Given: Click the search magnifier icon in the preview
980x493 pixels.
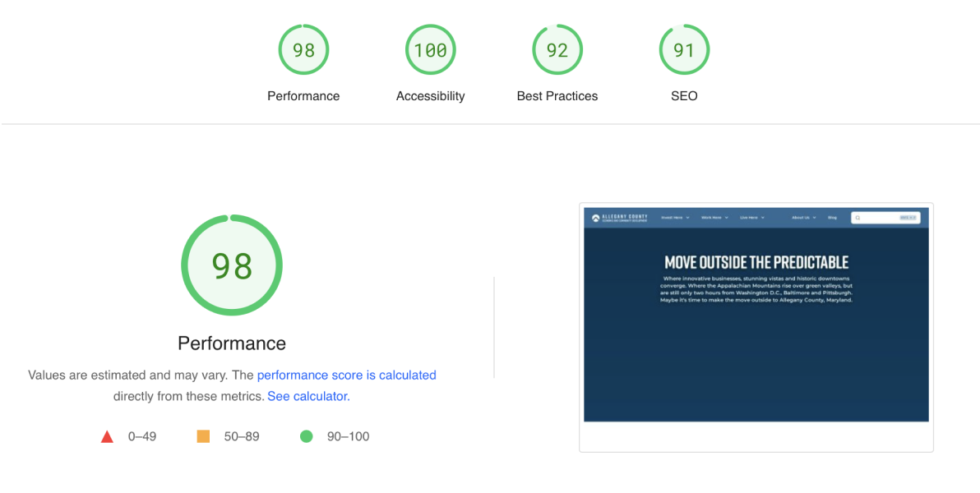Looking at the screenshot, I should [x=857, y=218].
